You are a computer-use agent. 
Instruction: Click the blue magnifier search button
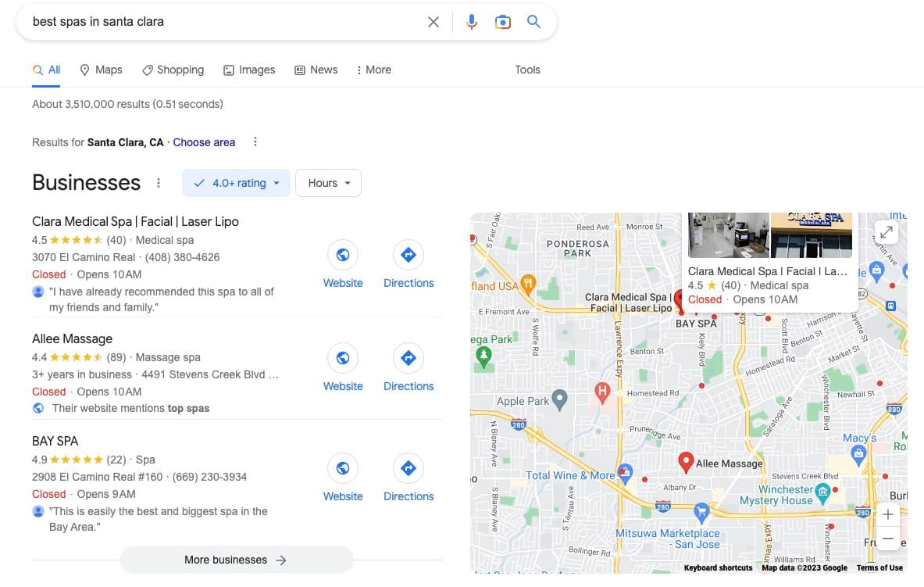(x=534, y=22)
